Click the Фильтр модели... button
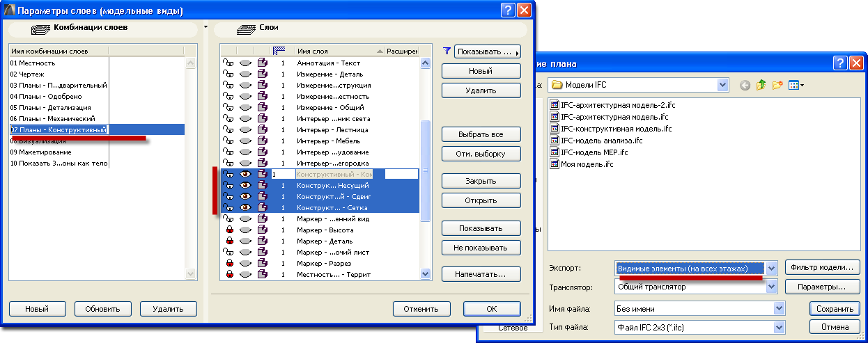Screen dimensions: 868x343 [823, 267]
